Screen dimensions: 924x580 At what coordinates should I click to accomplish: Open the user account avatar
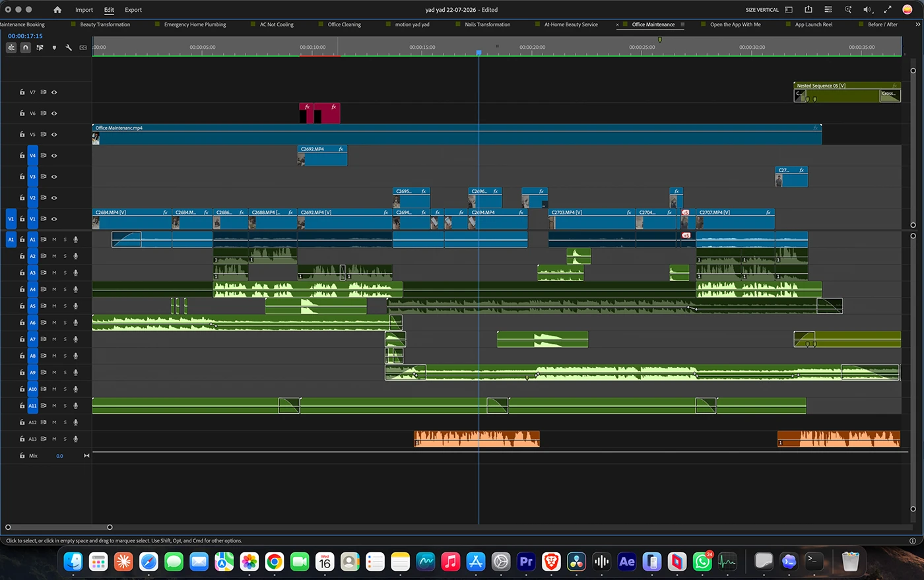tap(907, 10)
